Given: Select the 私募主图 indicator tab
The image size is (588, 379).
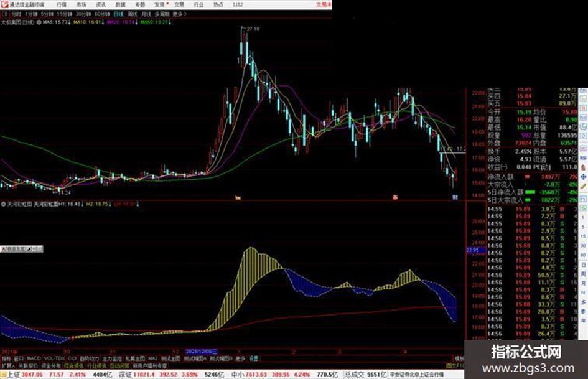Looking at the screenshot, I should pyautogui.click(x=135, y=358).
